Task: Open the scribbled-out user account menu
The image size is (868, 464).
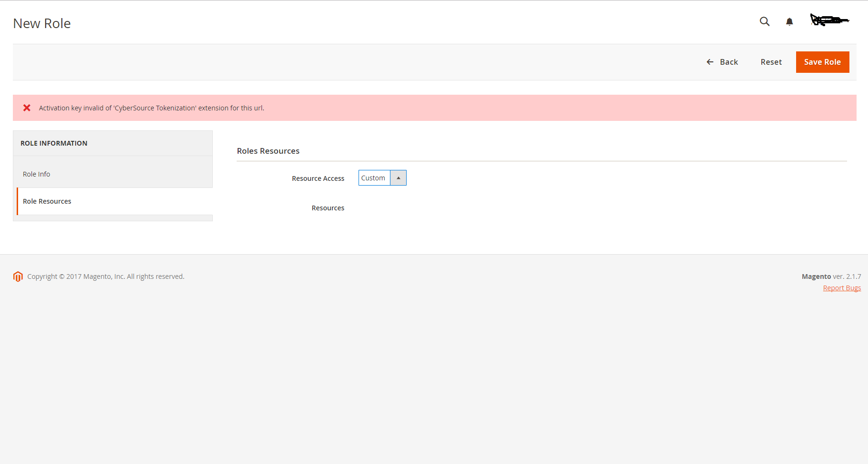Action: tap(829, 20)
